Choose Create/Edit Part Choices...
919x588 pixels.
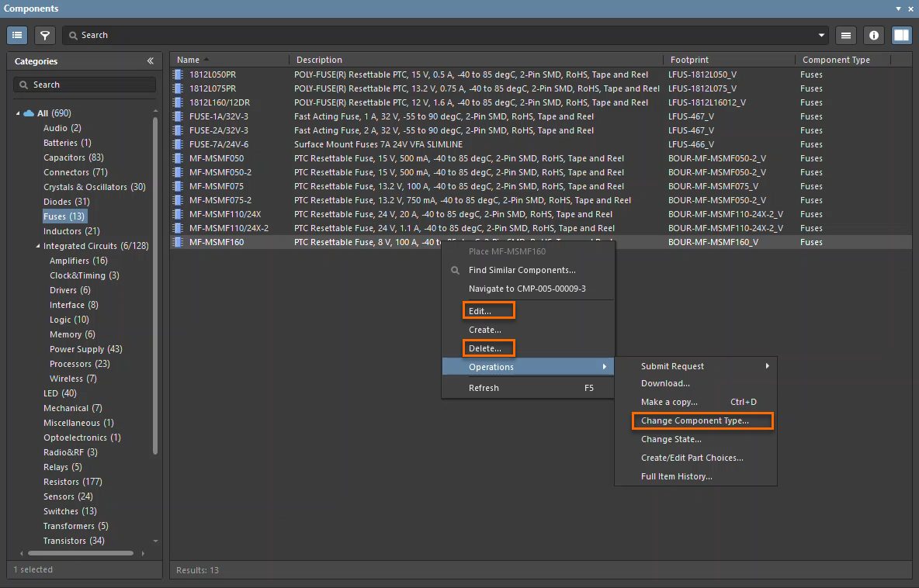[695, 458]
